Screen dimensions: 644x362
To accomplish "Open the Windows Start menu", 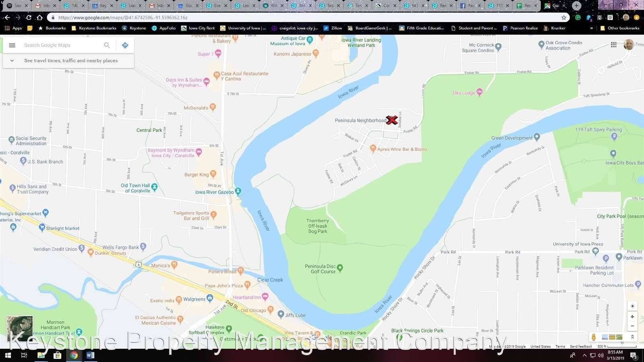I will click(x=7, y=355).
